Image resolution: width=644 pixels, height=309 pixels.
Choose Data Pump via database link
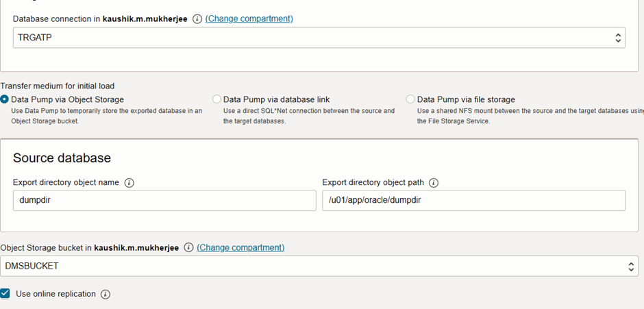(217, 99)
